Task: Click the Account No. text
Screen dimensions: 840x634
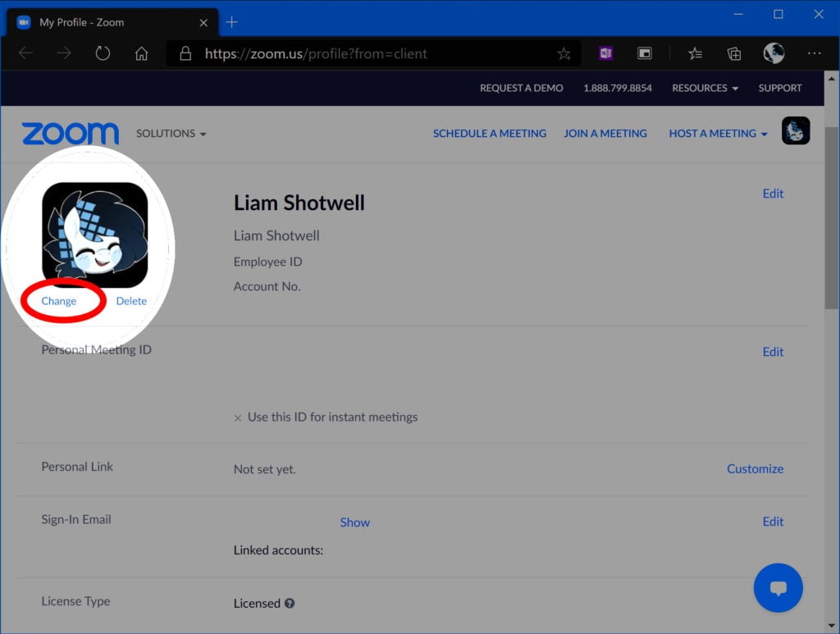Action: click(267, 286)
